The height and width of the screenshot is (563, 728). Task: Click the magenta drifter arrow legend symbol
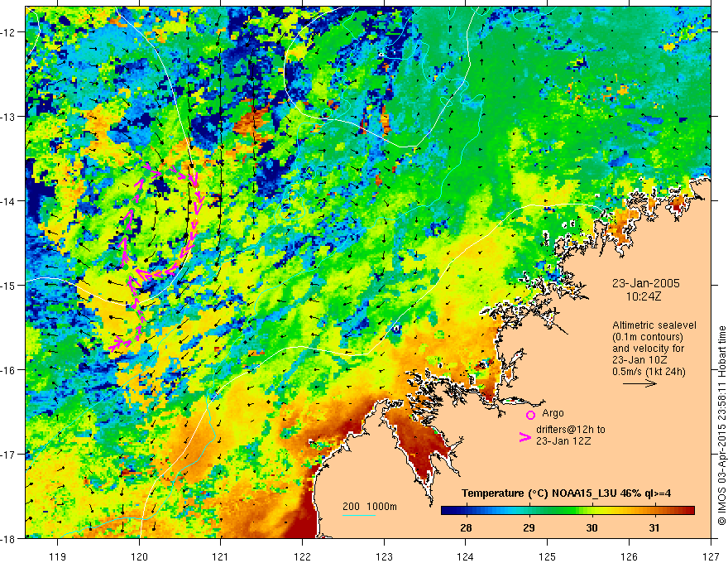pyautogui.click(x=525, y=436)
